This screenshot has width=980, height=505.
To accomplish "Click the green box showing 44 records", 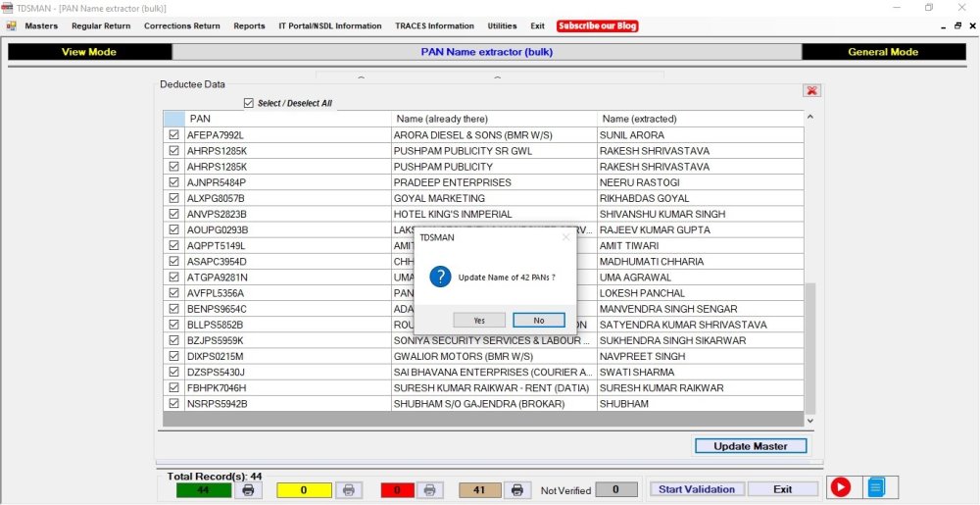I will (x=204, y=489).
